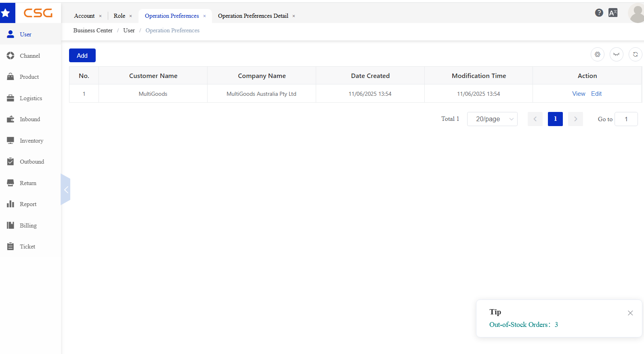Open View link for MultiGoods row
644x354 pixels.
tap(579, 93)
